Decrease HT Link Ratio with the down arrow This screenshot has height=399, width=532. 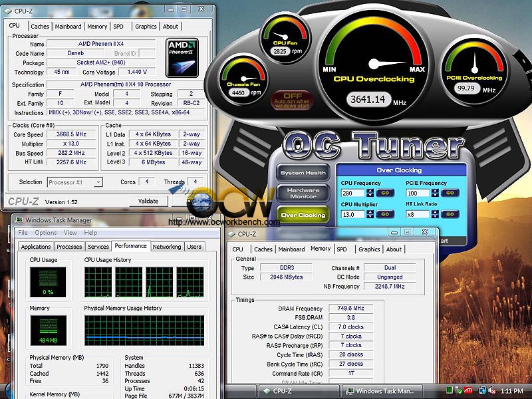click(435, 217)
